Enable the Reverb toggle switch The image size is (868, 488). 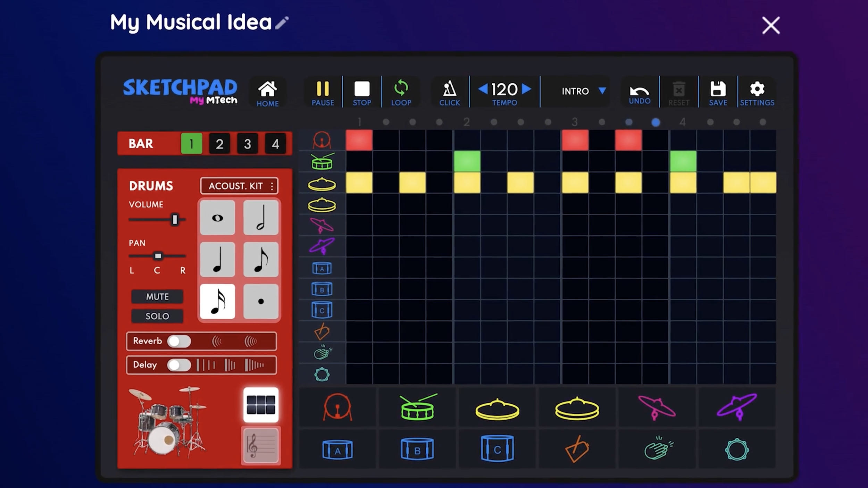tap(179, 341)
